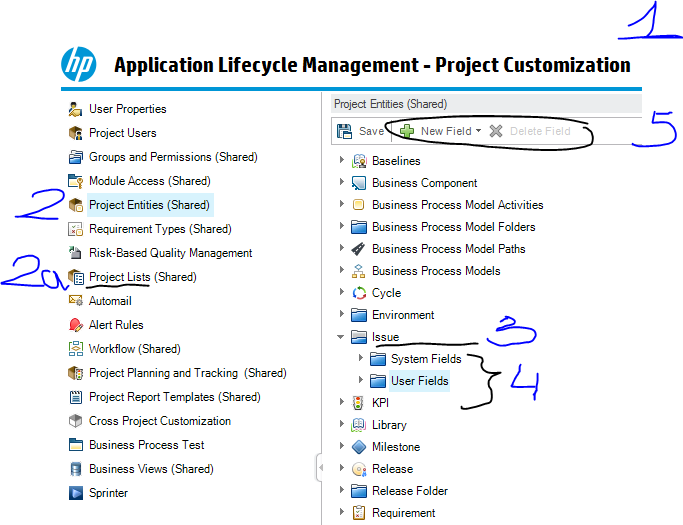Click the Sprinter icon in sidebar

75,493
